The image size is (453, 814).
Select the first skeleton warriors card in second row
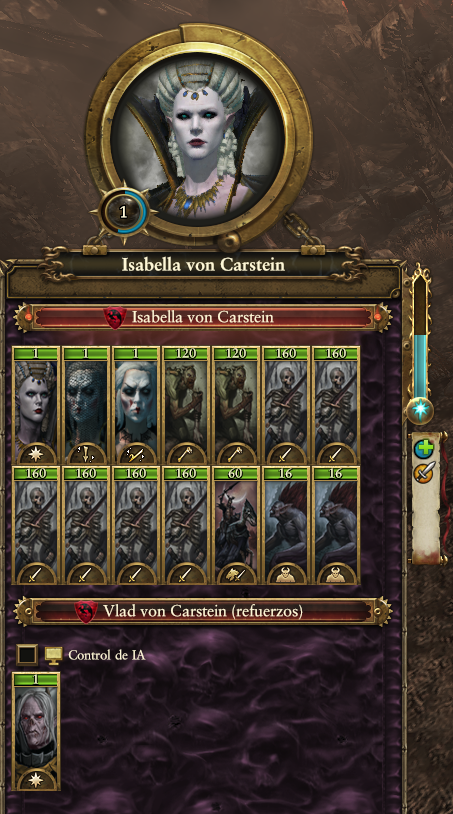pyautogui.click(x=36, y=525)
